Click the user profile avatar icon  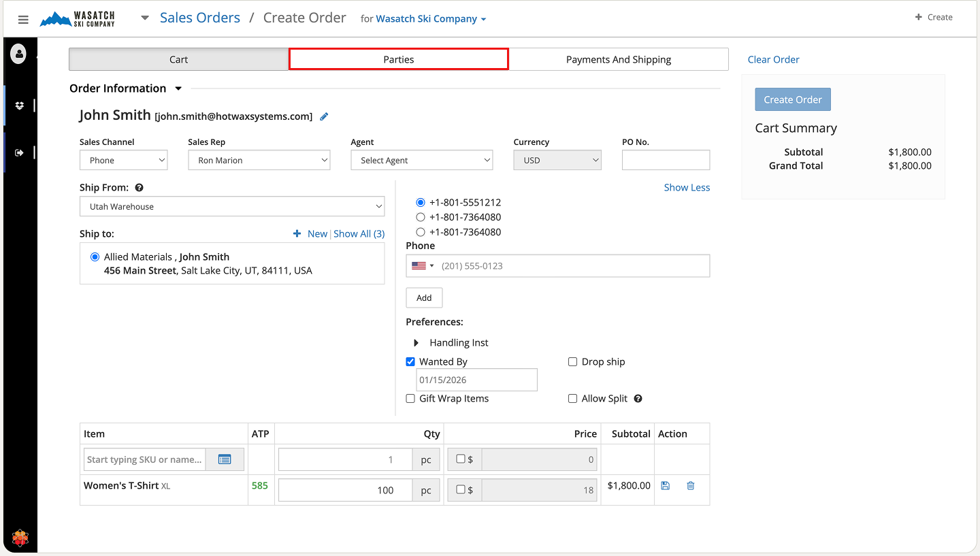[18, 54]
